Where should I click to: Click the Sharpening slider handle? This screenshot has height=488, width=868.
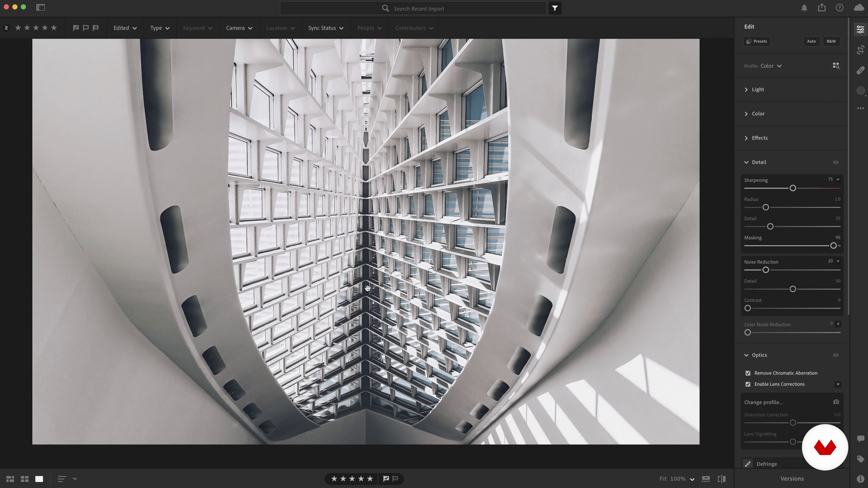793,188
